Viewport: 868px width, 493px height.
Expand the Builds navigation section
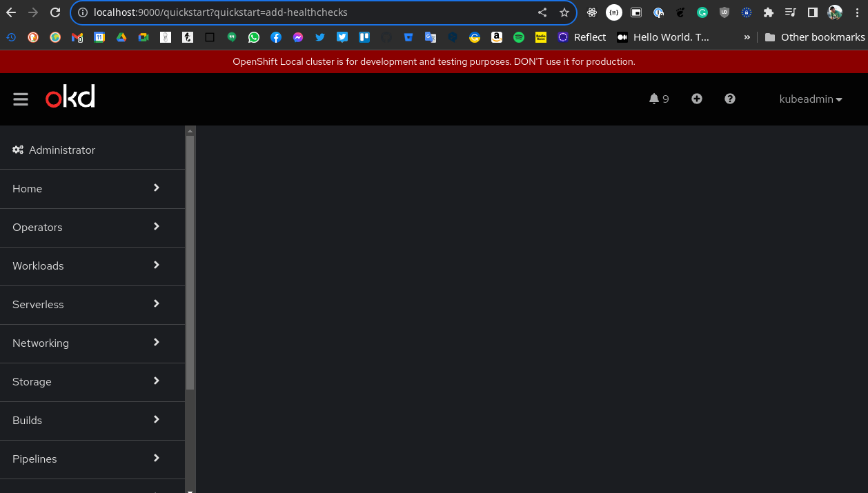click(x=92, y=420)
